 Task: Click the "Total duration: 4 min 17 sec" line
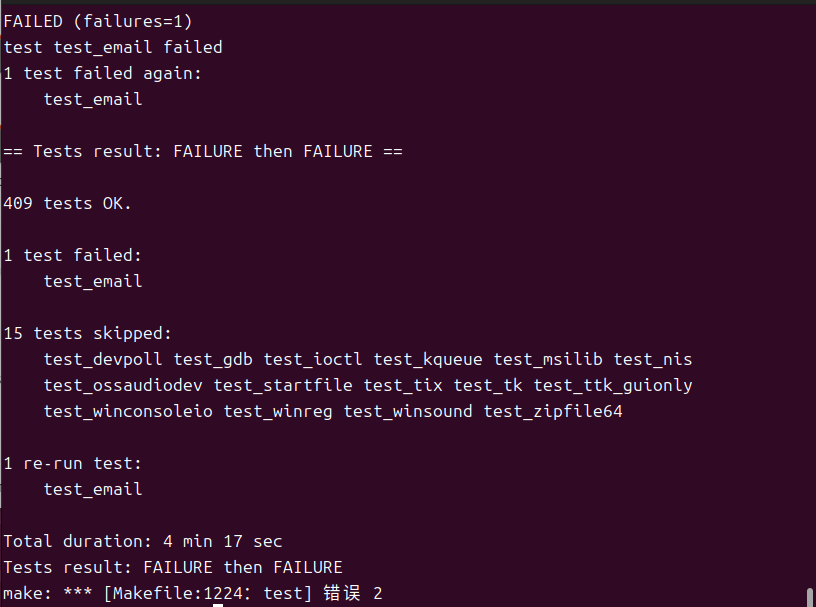[x=143, y=541]
